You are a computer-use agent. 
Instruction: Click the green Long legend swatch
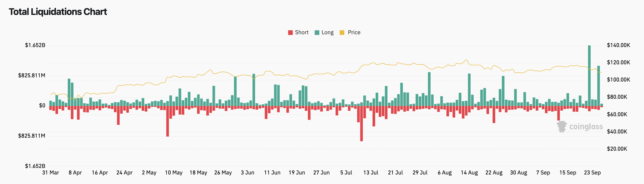point(317,33)
